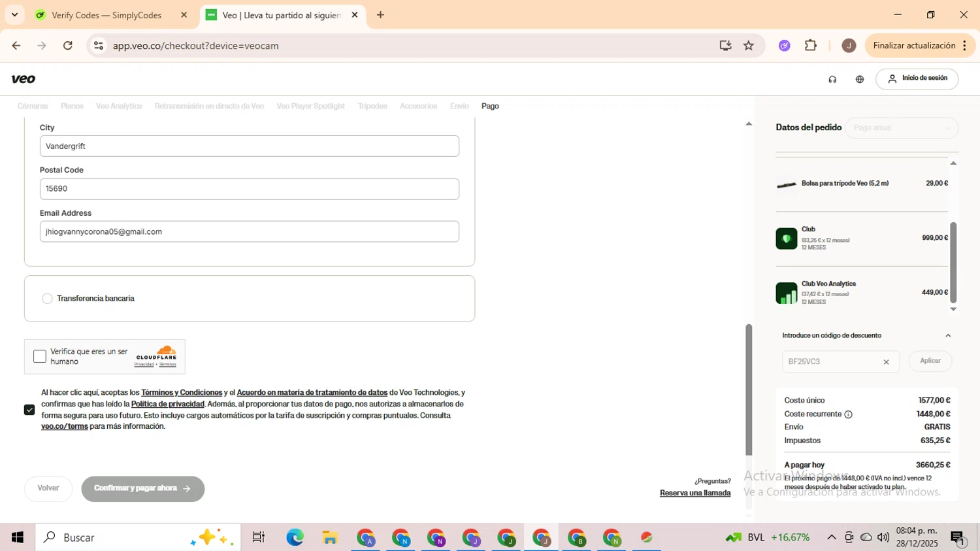
Task: Open Retransmisión en directo de Veo tab
Action: tap(209, 106)
